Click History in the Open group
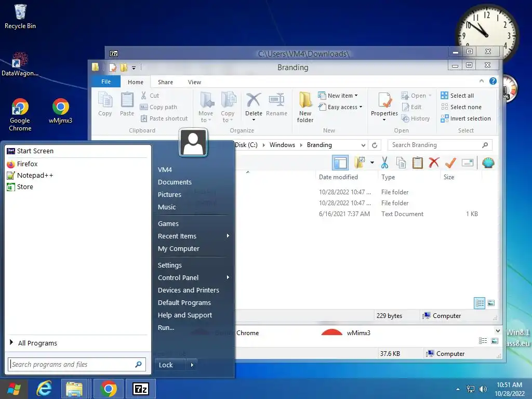 click(416, 118)
